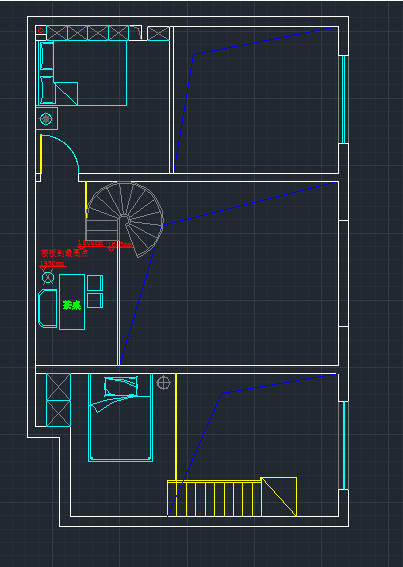This screenshot has height=567, width=403.
Task: Select the upper chair next to tea table
Action: 95,283
